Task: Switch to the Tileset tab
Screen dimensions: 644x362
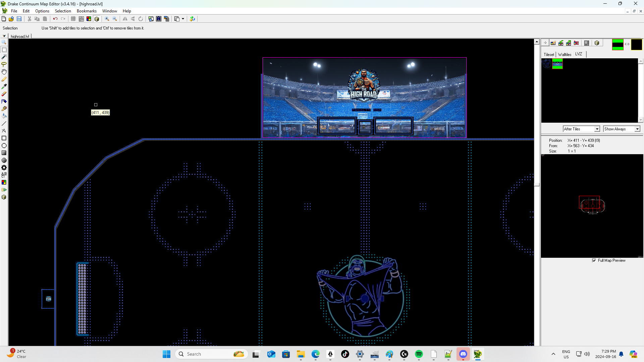Action: click(549, 54)
